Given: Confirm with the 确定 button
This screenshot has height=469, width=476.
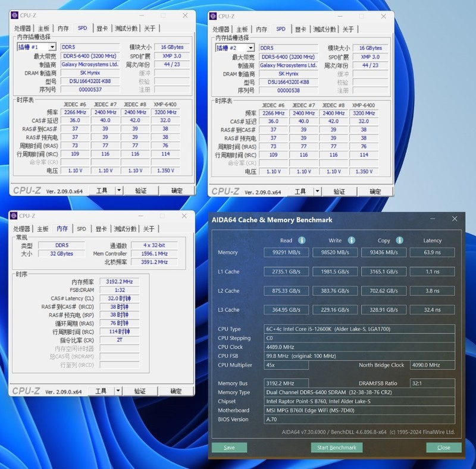Looking at the screenshot, I should click(176, 191).
